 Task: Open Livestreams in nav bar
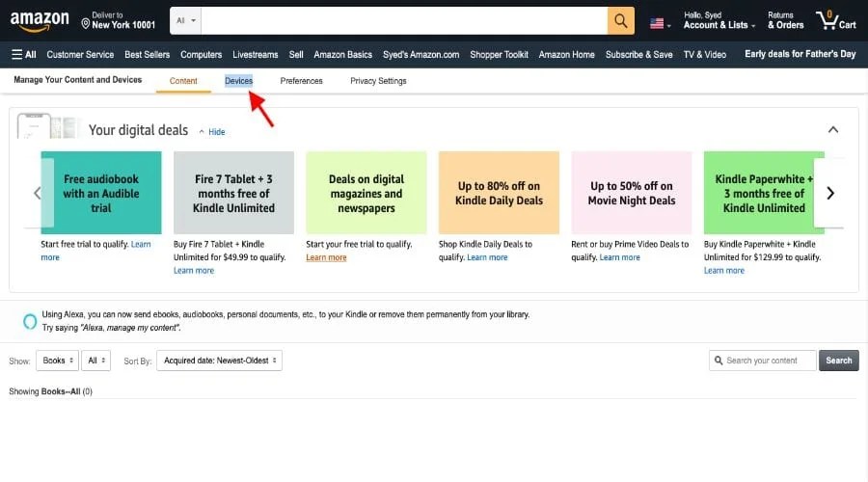[x=256, y=54]
